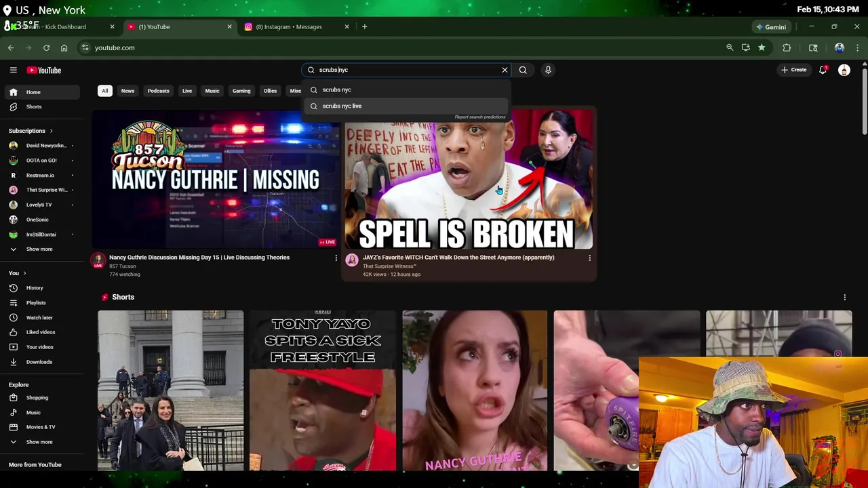
Task: Click the magnifier search button
Action: click(523, 70)
